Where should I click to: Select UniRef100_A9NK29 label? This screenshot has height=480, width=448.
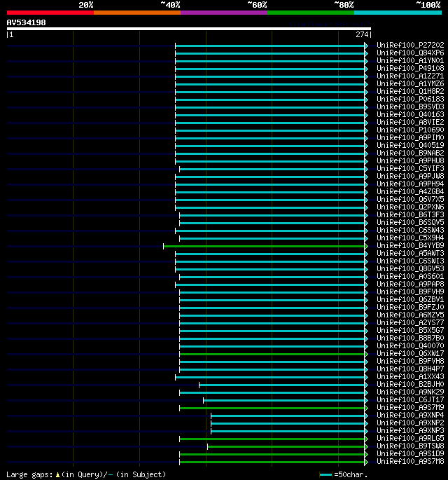[x=410, y=392]
